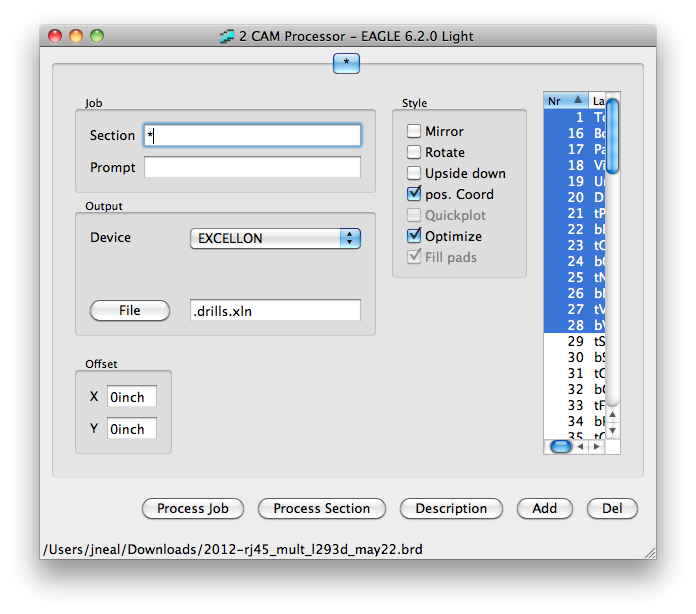
Task: Click the vertical scrollbar up arrow
Action: point(613,415)
